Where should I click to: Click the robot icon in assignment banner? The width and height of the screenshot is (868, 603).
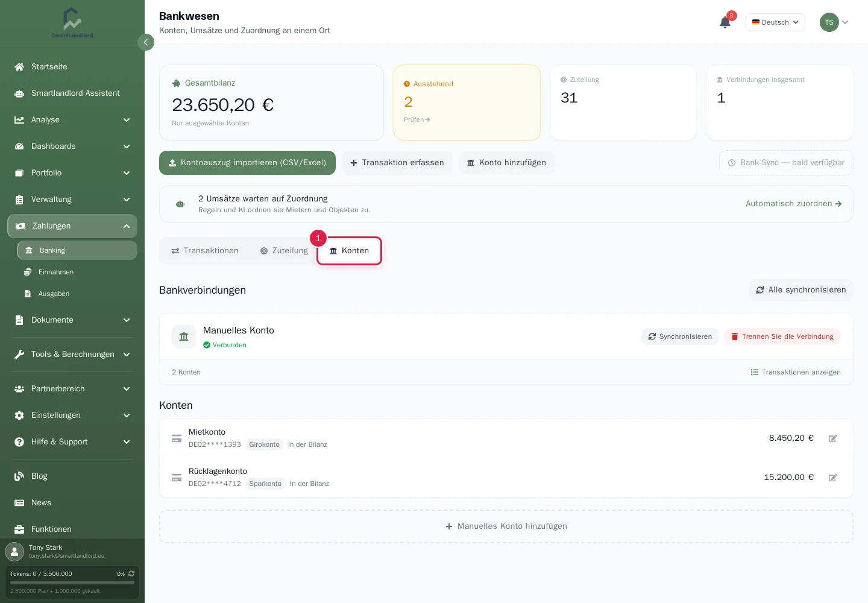tap(180, 204)
